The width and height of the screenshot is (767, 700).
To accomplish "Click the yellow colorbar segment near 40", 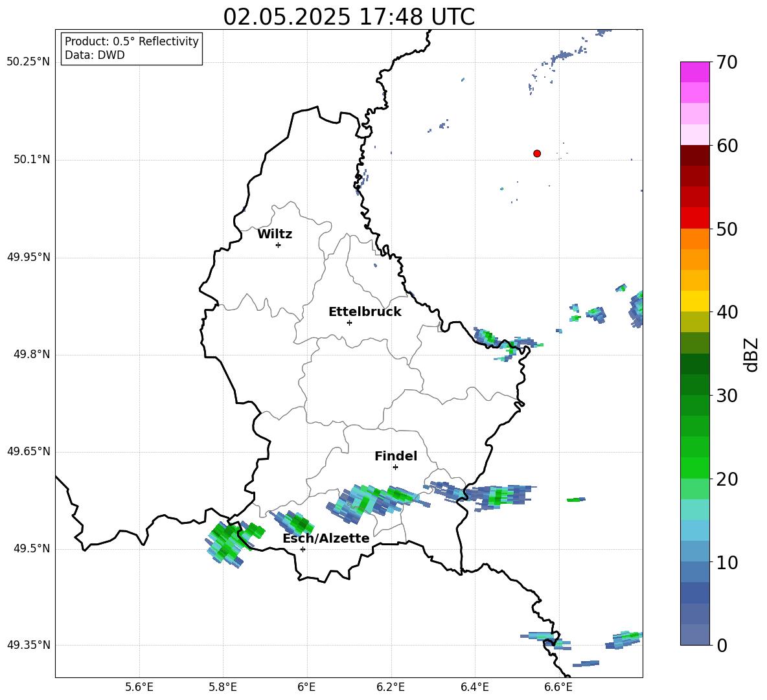I will (694, 301).
